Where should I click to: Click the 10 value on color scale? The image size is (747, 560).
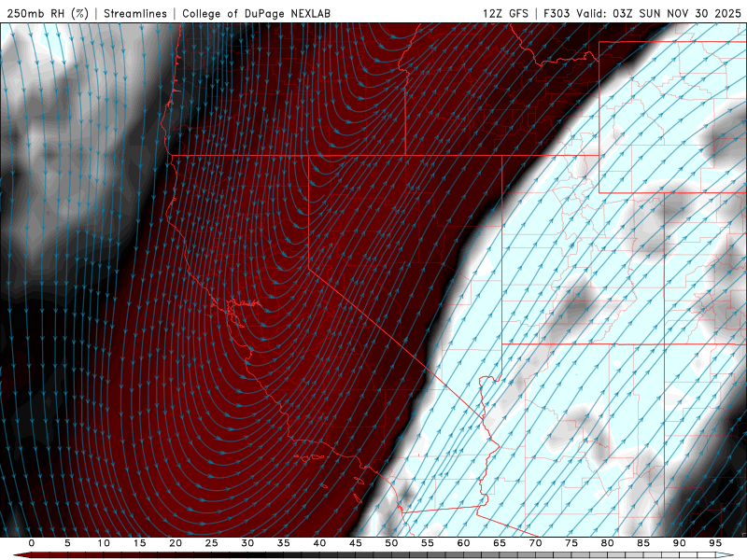[x=104, y=543]
